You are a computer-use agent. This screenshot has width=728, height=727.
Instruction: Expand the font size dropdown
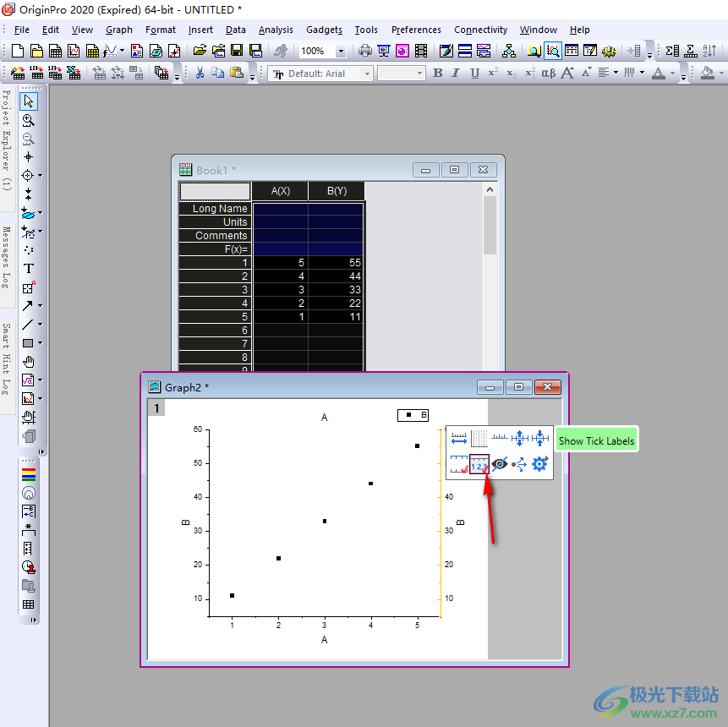pos(419,74)
